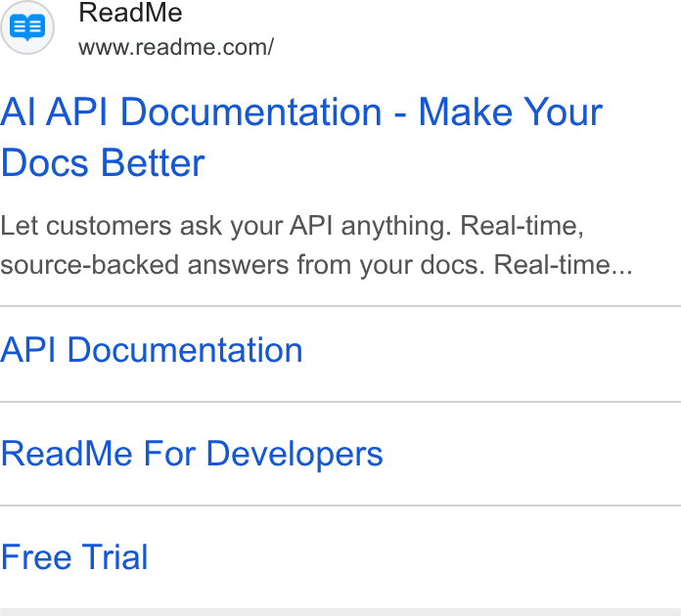Click the ReadMe site name text
Image resolution: width=681 pixels, height=616 pixels.
[130, 12]
